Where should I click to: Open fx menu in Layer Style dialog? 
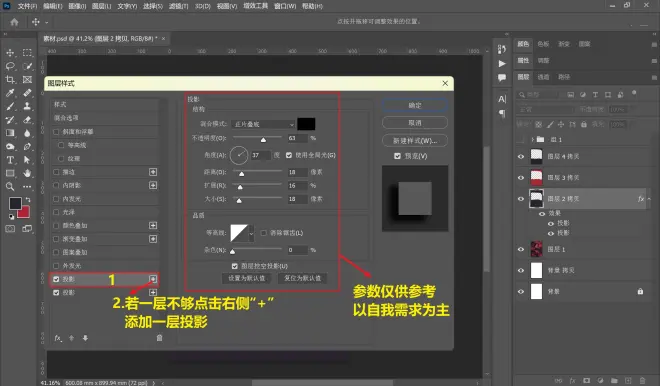[x=58, y=338]
